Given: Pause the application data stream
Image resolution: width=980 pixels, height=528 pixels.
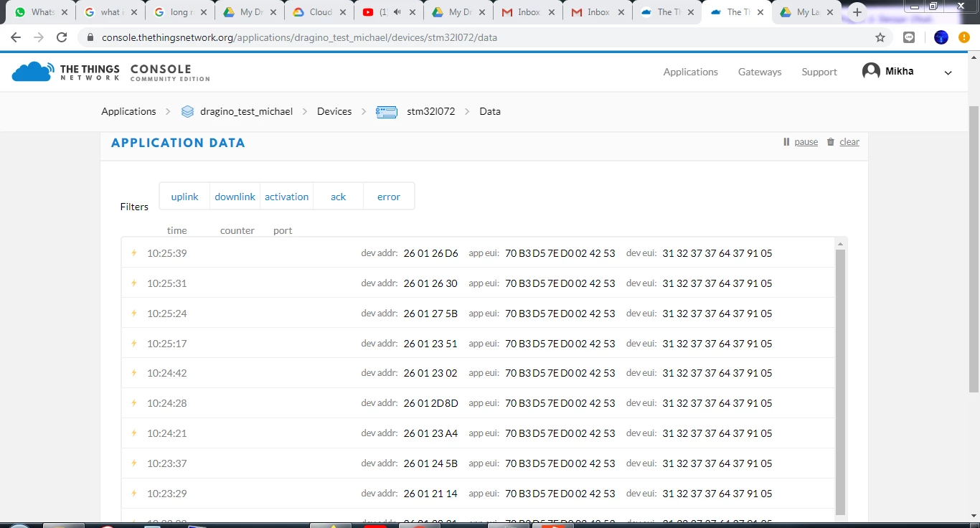Looking at the screenshot, I should [801, 142].
